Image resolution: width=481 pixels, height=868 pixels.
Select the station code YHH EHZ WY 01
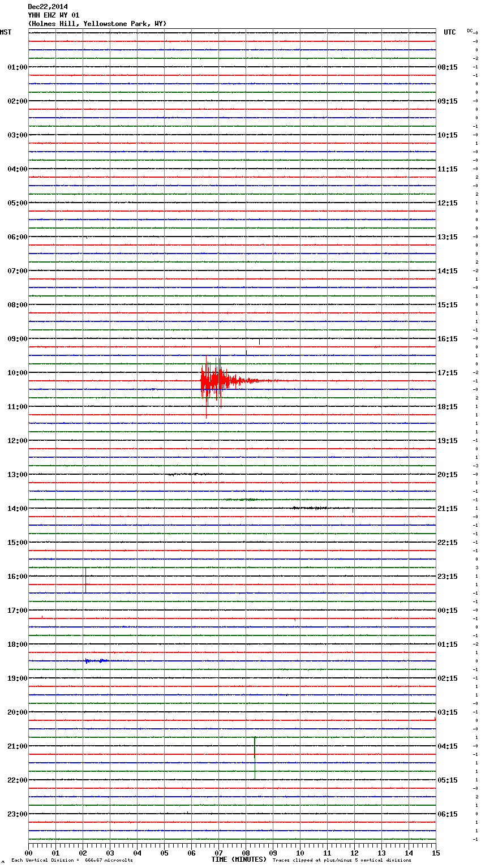click(53, 15)
